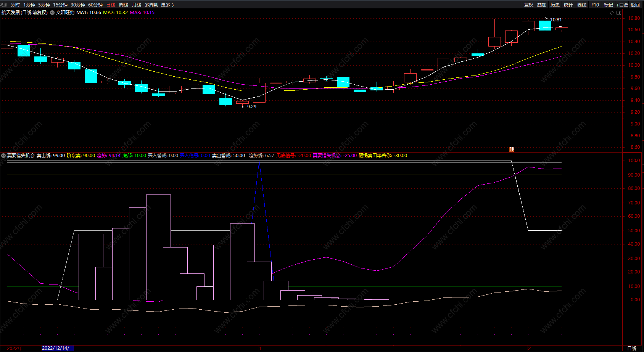Screen dimensions: 644x352
Task: Click the 卖出线: 99.00 indicator value
Action: pyautogui.click(x=51, y=156)
